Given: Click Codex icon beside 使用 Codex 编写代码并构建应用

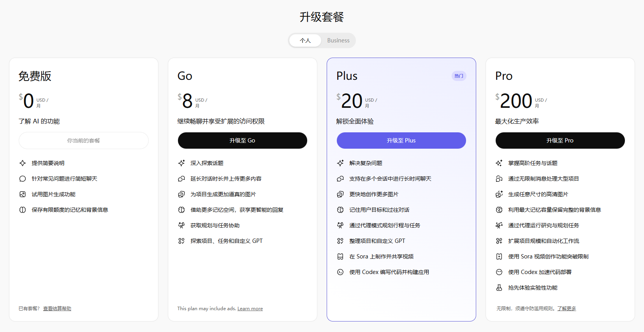Looking at the screenshot, I should [x=340, y=272].
